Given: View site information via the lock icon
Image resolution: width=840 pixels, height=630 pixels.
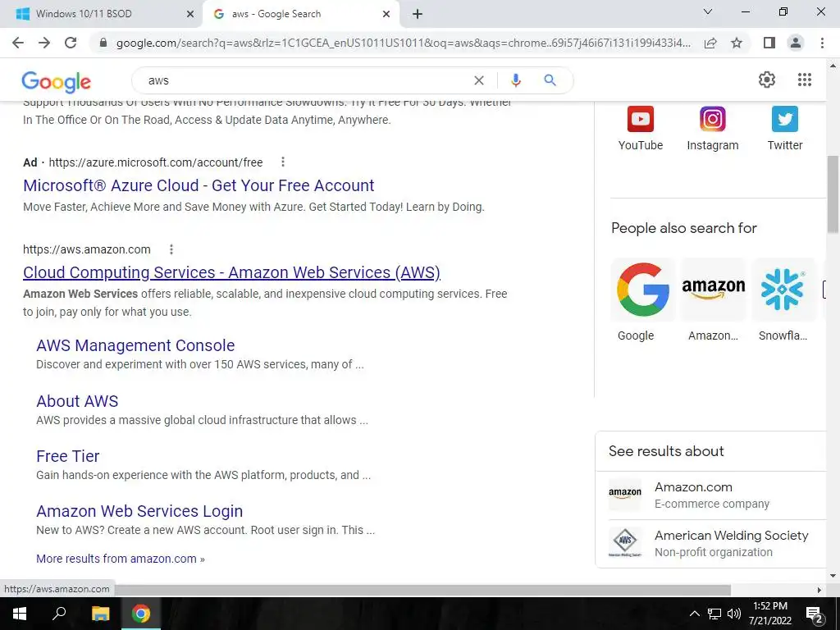Looking at the screenshot, I should (103, 43).
